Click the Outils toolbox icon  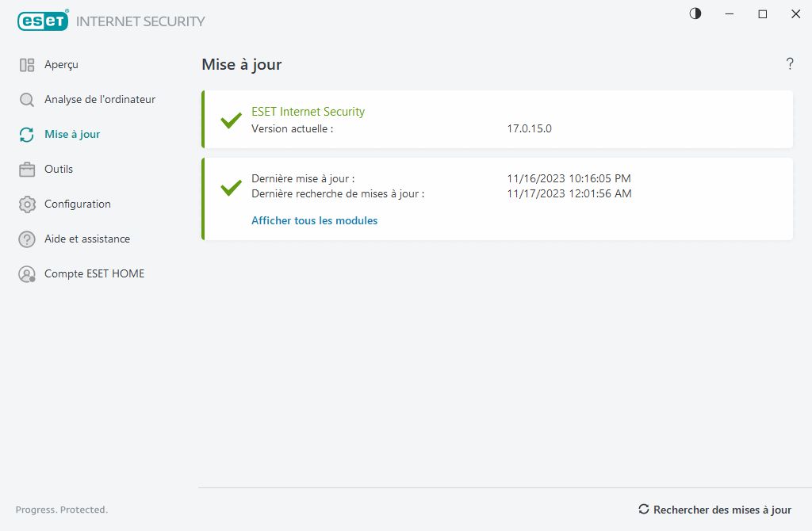click(27, 170)
